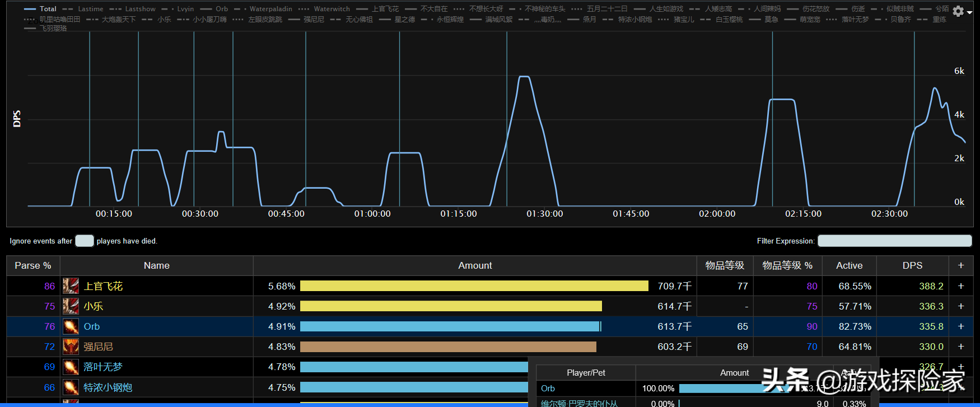The width and height of the screenshot is (980, 407).
Task: Toggle the Orb series in the chart legend
Action: 214,9
